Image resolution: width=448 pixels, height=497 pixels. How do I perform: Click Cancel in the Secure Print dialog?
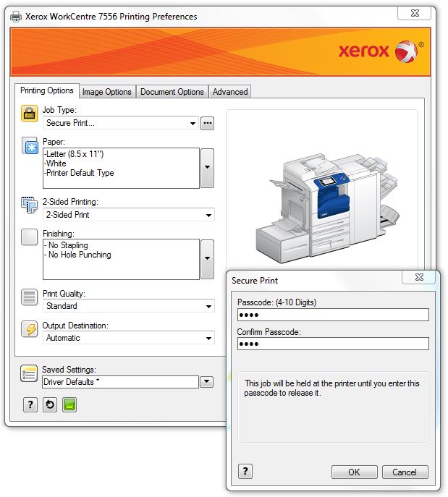pyautogui.click(x=405, y=472)
